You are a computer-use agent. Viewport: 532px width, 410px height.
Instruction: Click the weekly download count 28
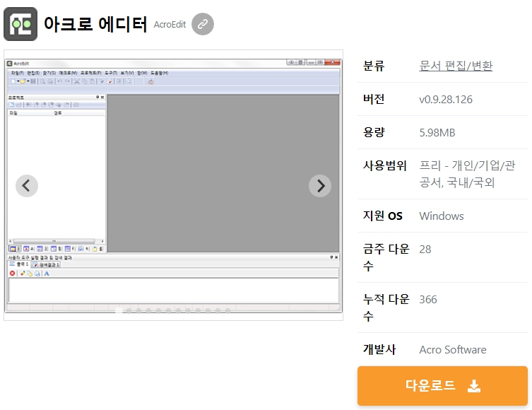click(x=425, y=250)
